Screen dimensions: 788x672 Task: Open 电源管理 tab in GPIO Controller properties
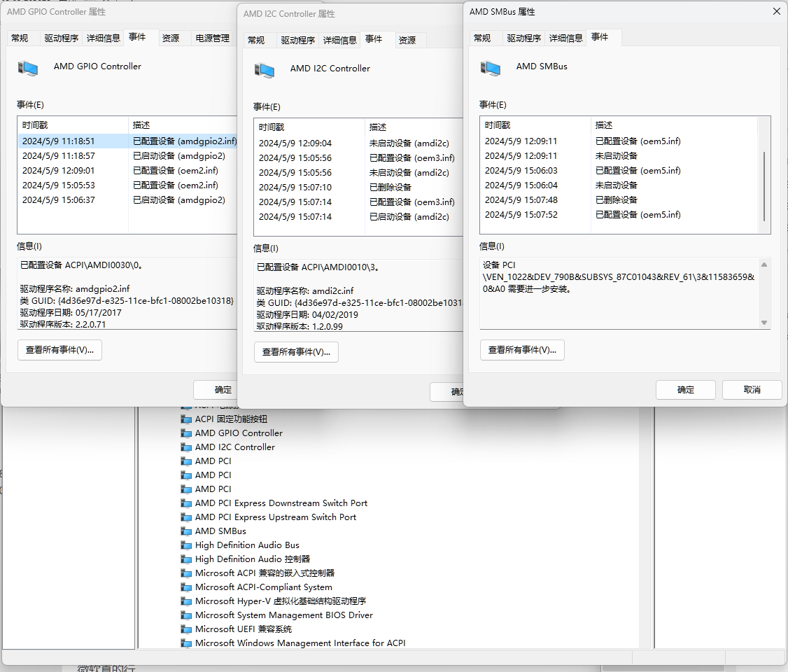(212, 38)
